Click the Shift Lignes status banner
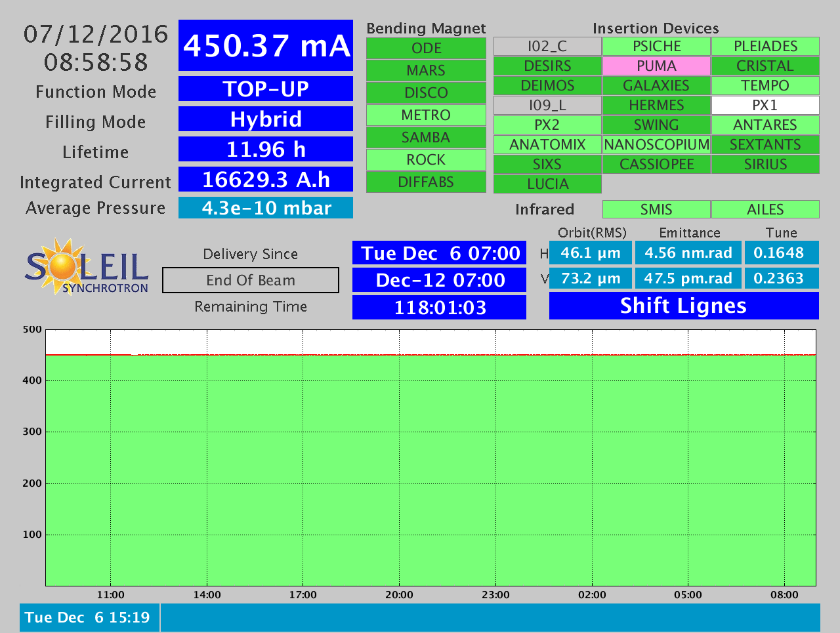The image size is (840, 633). pyautogui.click(x=684, y=306)
